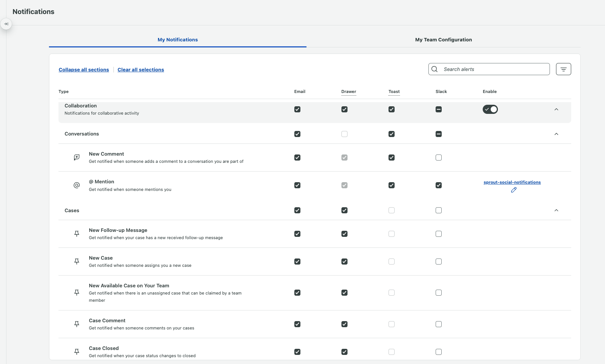Check Slack for the Cases group
Screen dimensions: 605x364
439,210
